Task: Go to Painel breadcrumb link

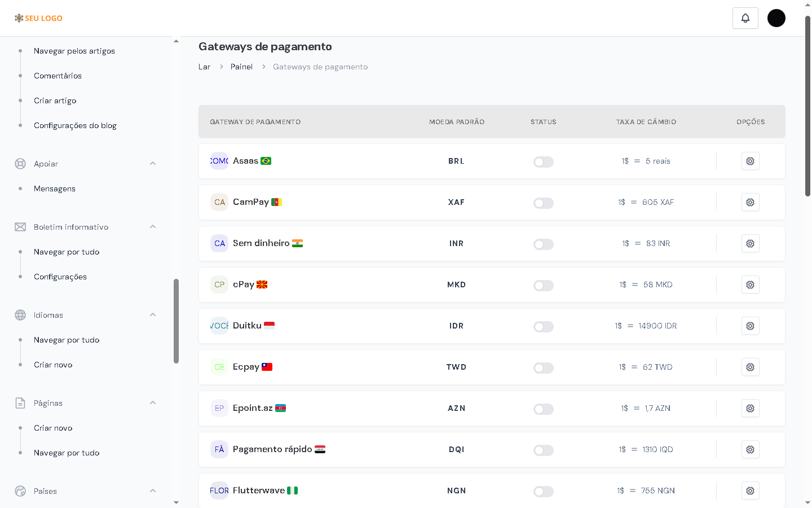Action: pyautogui.click(x=241, y=67)
